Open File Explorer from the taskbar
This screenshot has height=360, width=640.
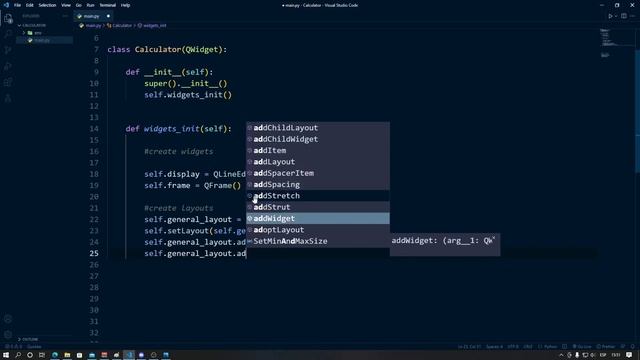coord(67,355)
